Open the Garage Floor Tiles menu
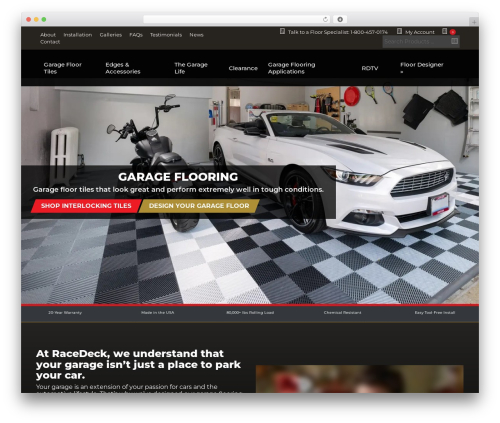Screen dimensions: 500x423 pyautogui.click(x=63, y=68)
